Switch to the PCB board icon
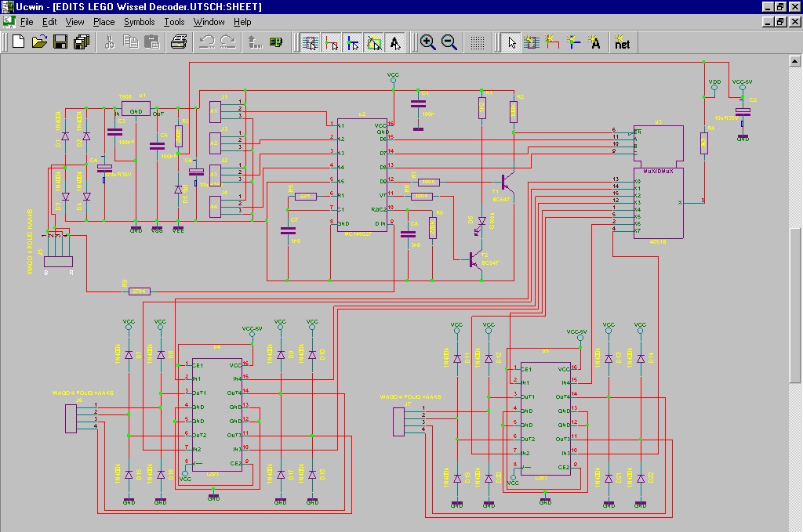This screenshot has width=803, height=532. [276, 42]
